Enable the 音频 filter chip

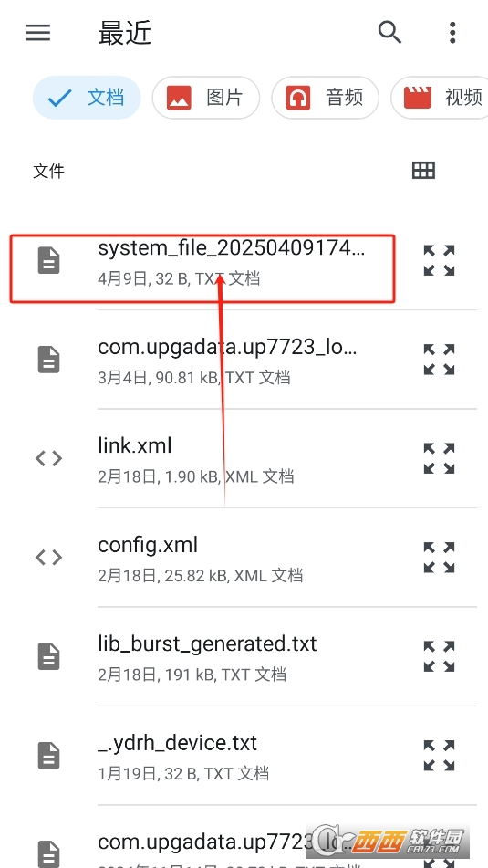(x=325, y=98)
